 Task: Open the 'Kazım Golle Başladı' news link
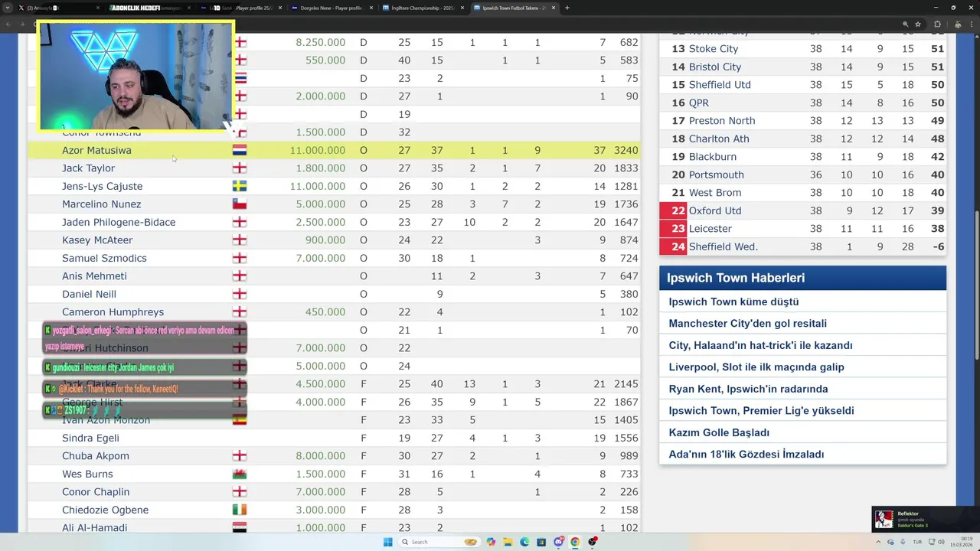point(719,432)
